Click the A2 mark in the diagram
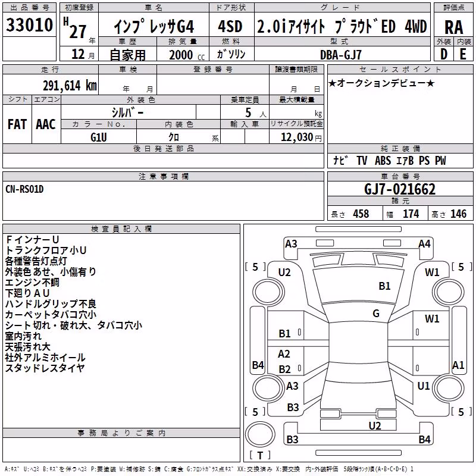 (x=284, y=354)
